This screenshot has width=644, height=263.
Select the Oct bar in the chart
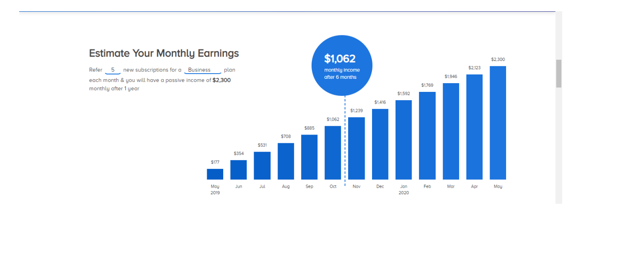(x=333, y=152)
